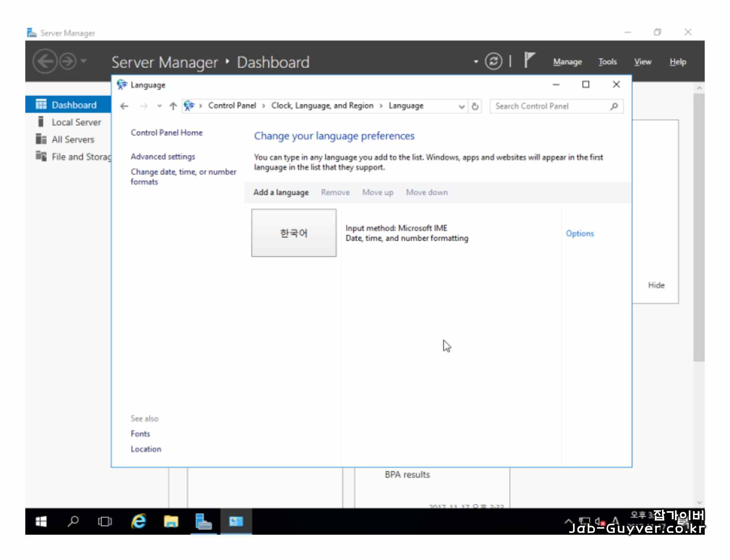The width and height of the screenshot is (730, 560).
Task: Click the Server Manager taskbar icon
Action: 203,521
